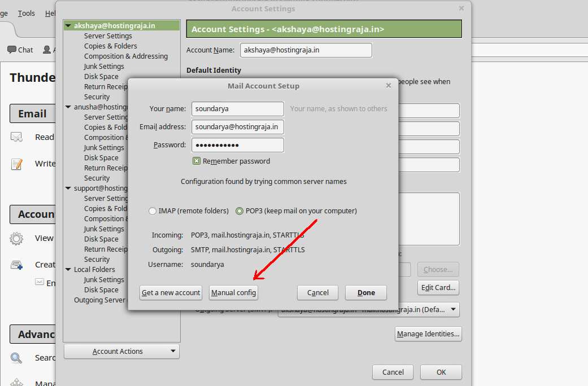Screen dimensions: 588x386
Task: Click Incoming server text POP3, mail.hostingraja.in
Action: pyautogui.click(x=247, y=235)
